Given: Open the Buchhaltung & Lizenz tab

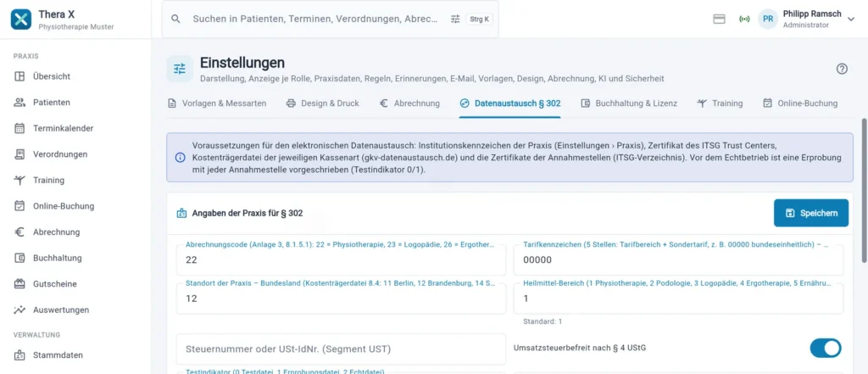Looking at the screenshot, I should (629, 103).
